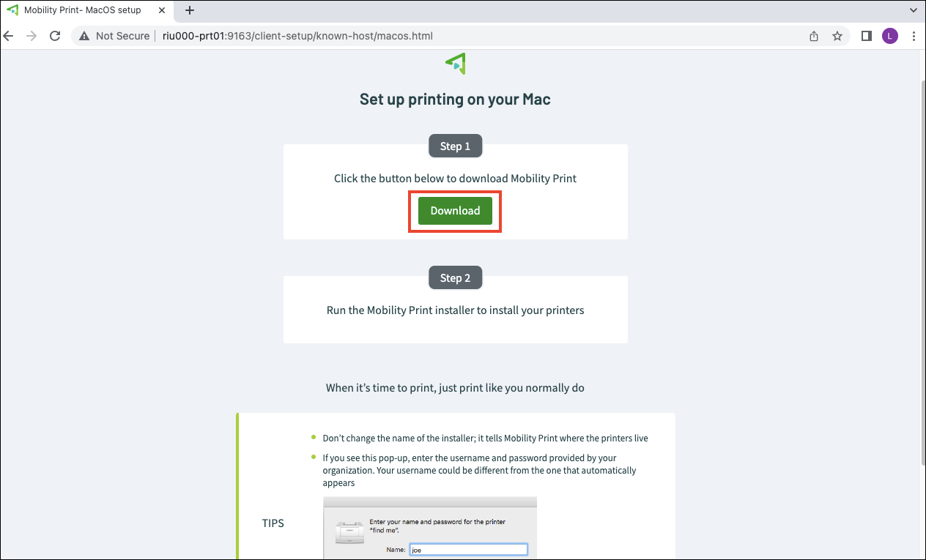Click the back navigation arrow
The width and height of the screenshot is (926, 560).
click(x=8, y=35)
